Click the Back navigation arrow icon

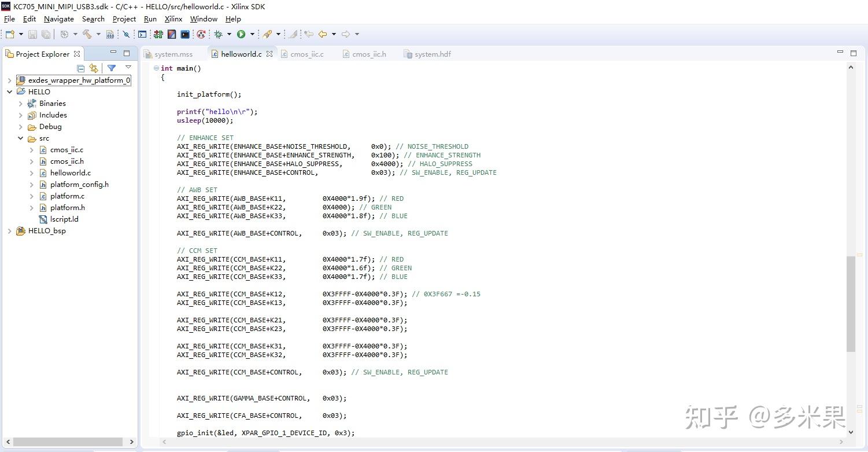click(323, 34)
